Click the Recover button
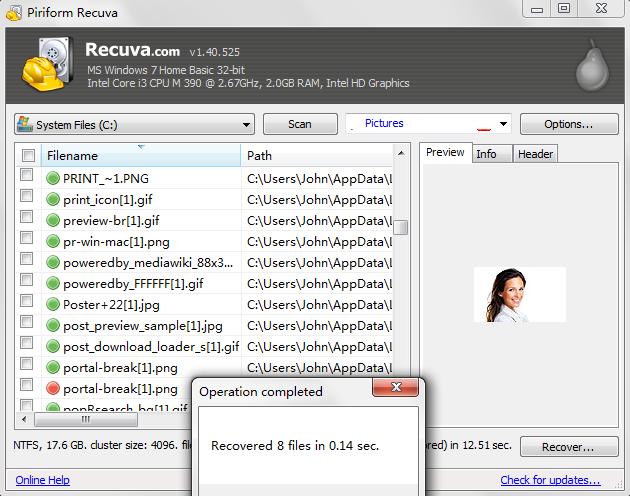 569,447
